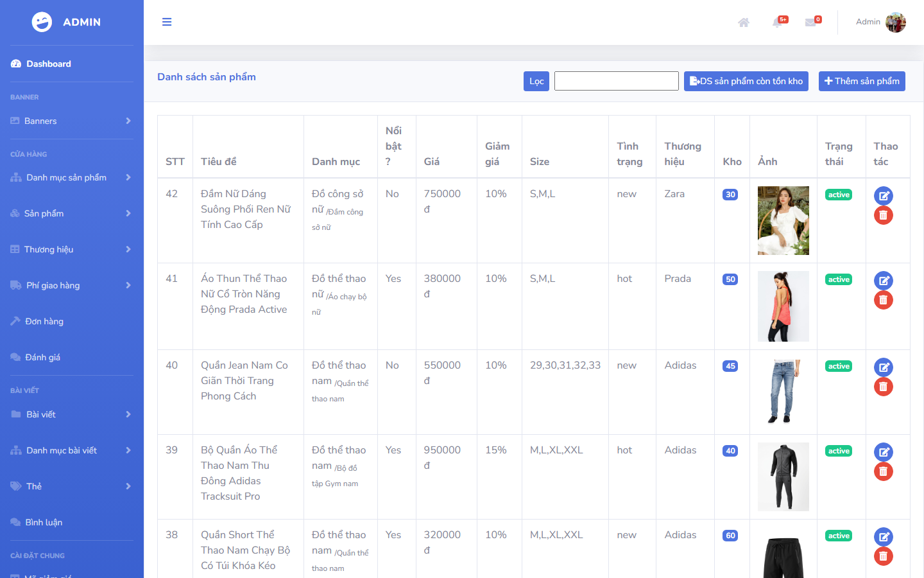Image resolution: width=924 pixels, height=578 pixels.
Task: Delete product 38 Quần Short Thể Thao
Action: click(884, 556)
